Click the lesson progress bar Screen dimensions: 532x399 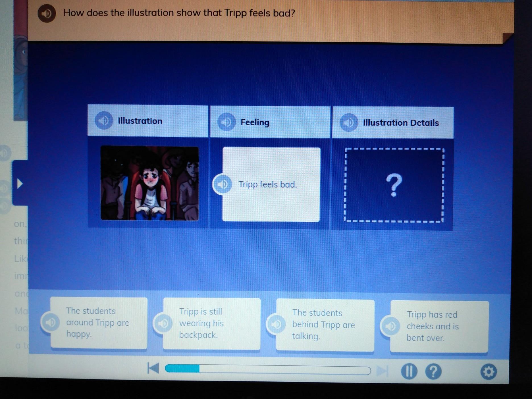268,369
